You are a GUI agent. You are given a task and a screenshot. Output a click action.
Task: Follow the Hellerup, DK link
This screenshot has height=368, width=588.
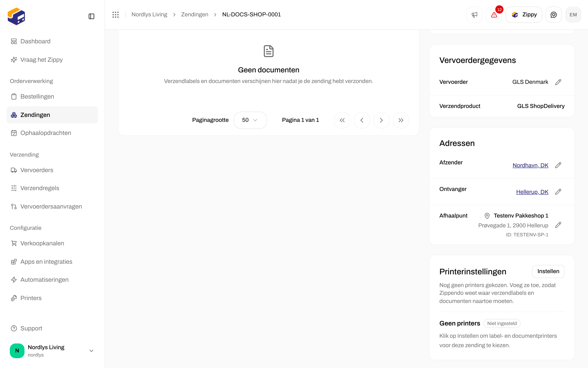pyautogui.click(x=532, y=192)
